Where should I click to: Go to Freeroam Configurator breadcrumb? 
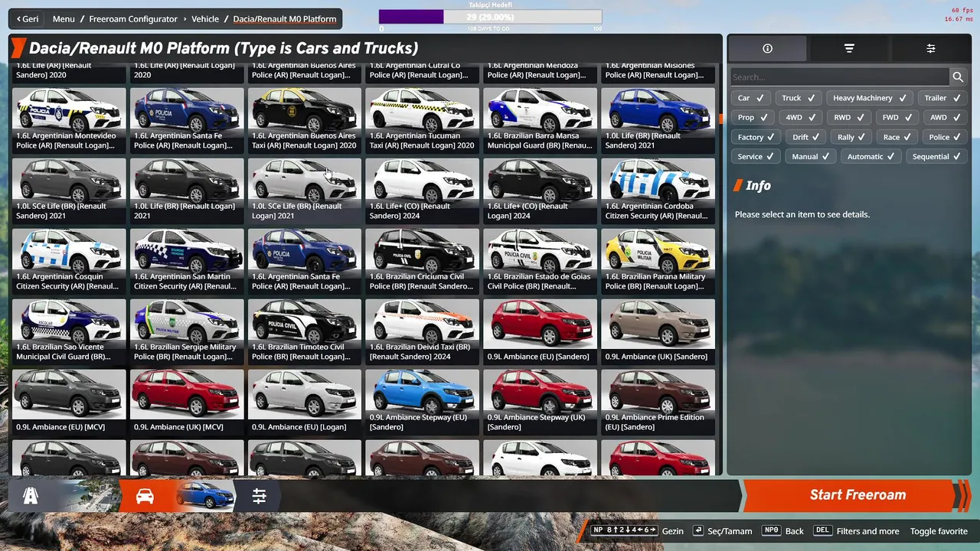pyautogui.click(x=134, y=19)
